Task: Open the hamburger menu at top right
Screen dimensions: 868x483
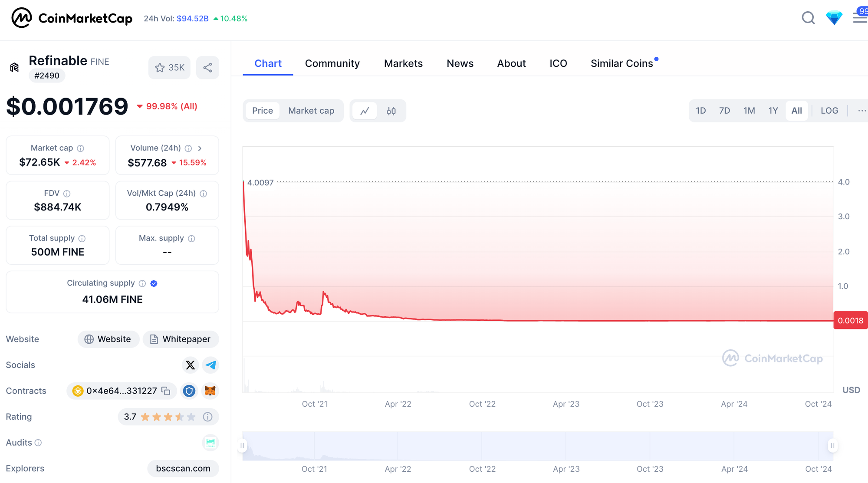Action: coord(859,18)
